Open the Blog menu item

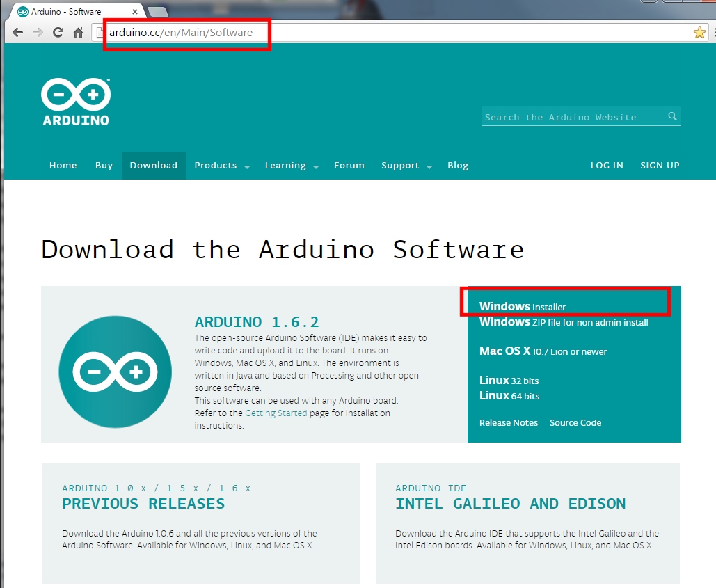458,165
